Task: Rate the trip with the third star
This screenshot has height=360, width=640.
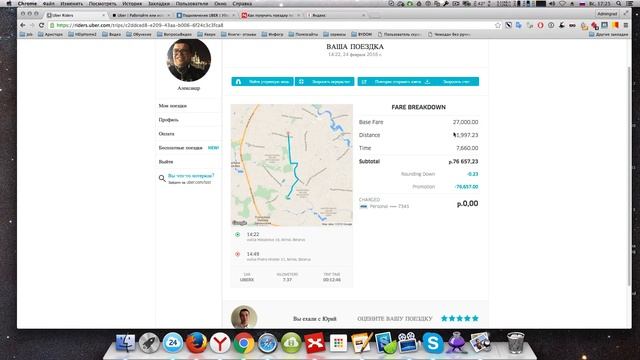Action: (460, 318)
